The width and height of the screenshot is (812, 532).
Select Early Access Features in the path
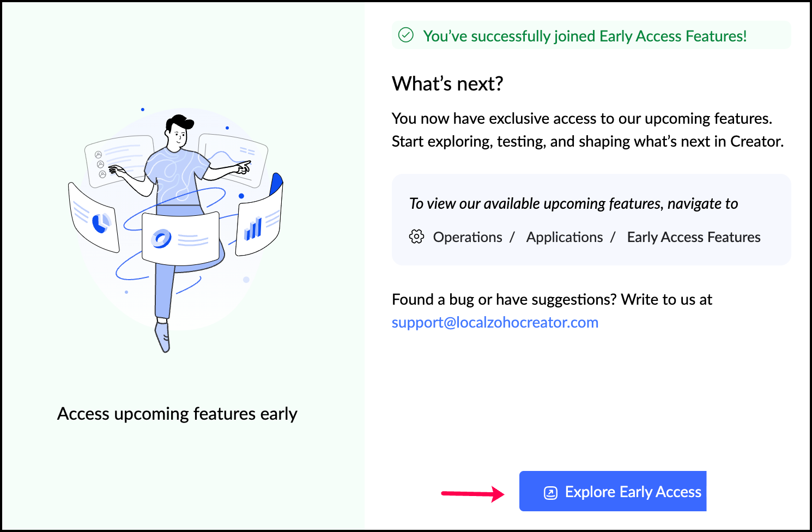[x=694, y=237]
